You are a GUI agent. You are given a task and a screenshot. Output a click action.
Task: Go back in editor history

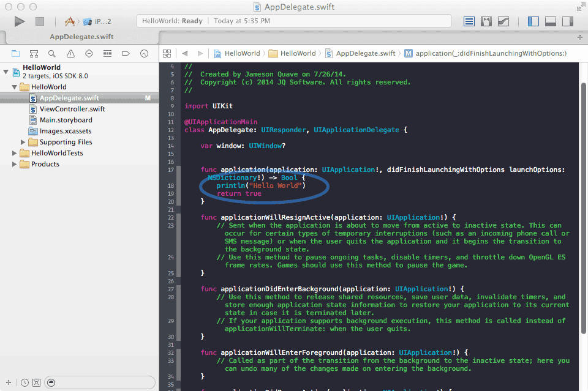pyautogui.click(x=185, y=54)
